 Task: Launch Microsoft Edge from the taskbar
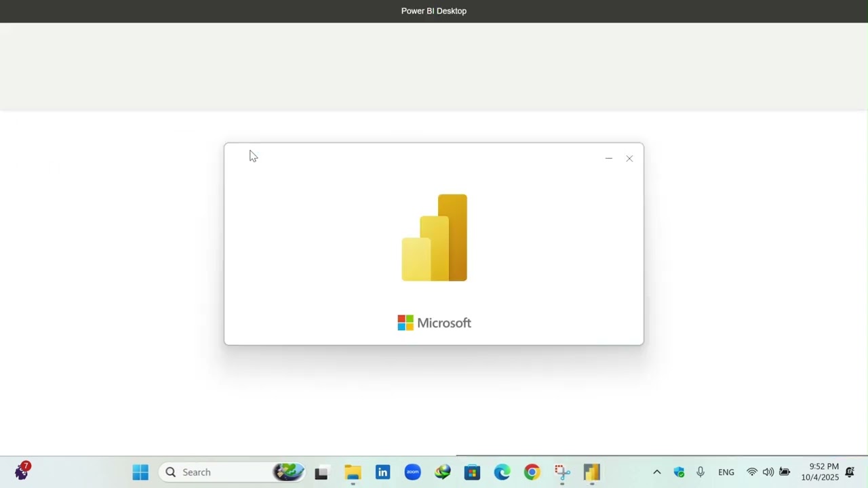point(502,472)
